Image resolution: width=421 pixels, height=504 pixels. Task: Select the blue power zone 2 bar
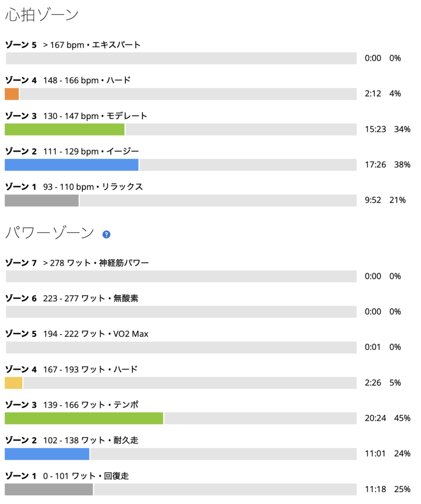47,454
